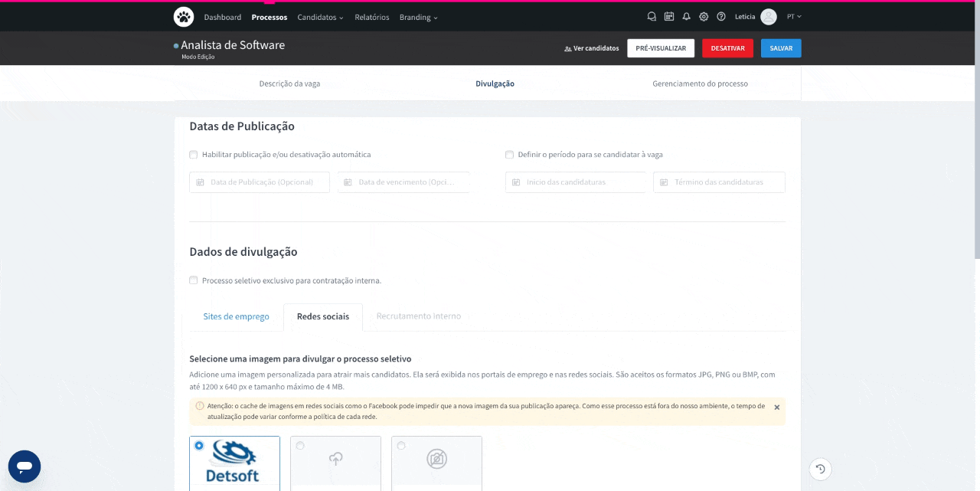
Task: Expand the Branding dropdown menu
Action: 418,17
